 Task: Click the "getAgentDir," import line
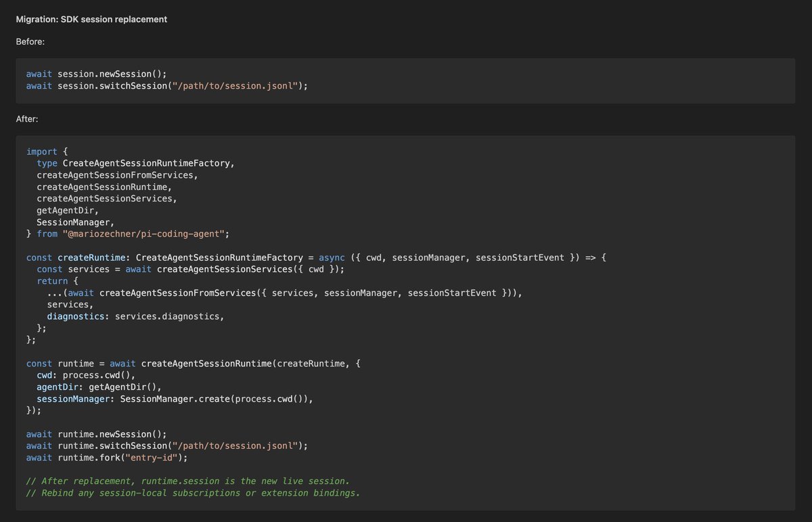[68, 210]
